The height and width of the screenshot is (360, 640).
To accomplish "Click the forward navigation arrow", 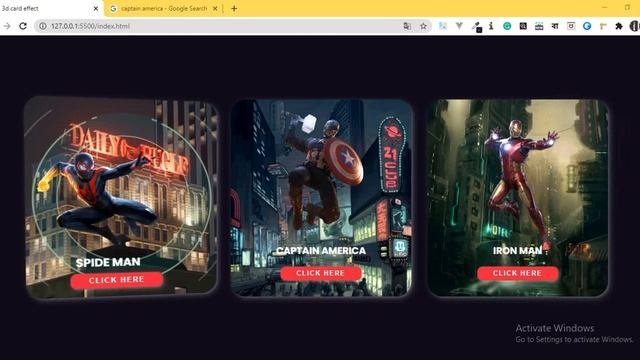I will [x=7, y=26].
